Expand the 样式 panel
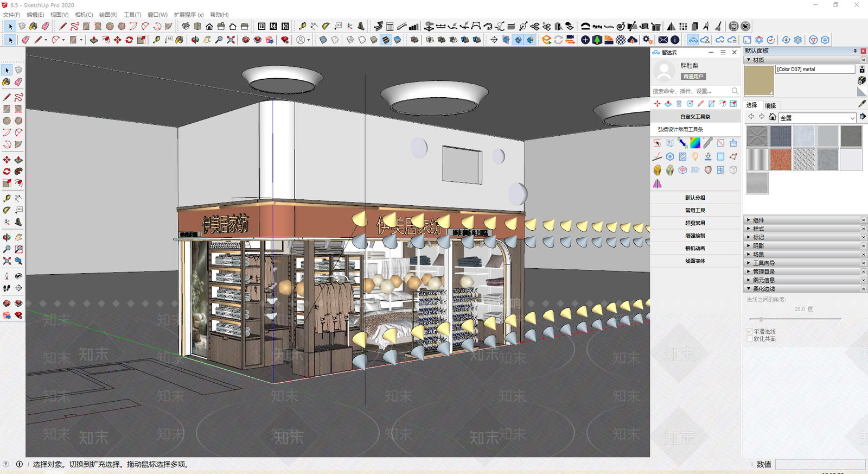868x474 pixels. click(x=805, y=229)
